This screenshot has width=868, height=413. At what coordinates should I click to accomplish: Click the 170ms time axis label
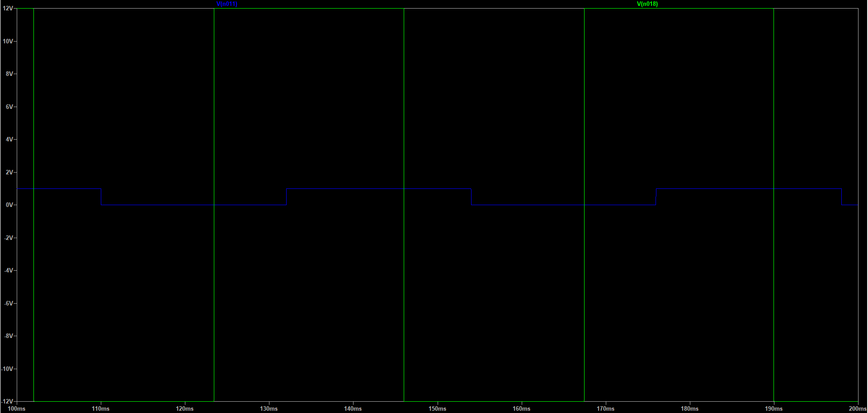606,408
